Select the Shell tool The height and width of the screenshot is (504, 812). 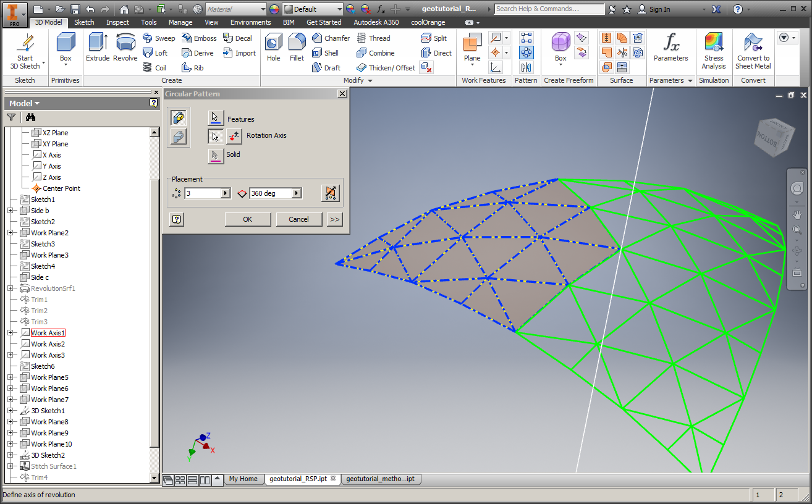click(x=326, y=53)
